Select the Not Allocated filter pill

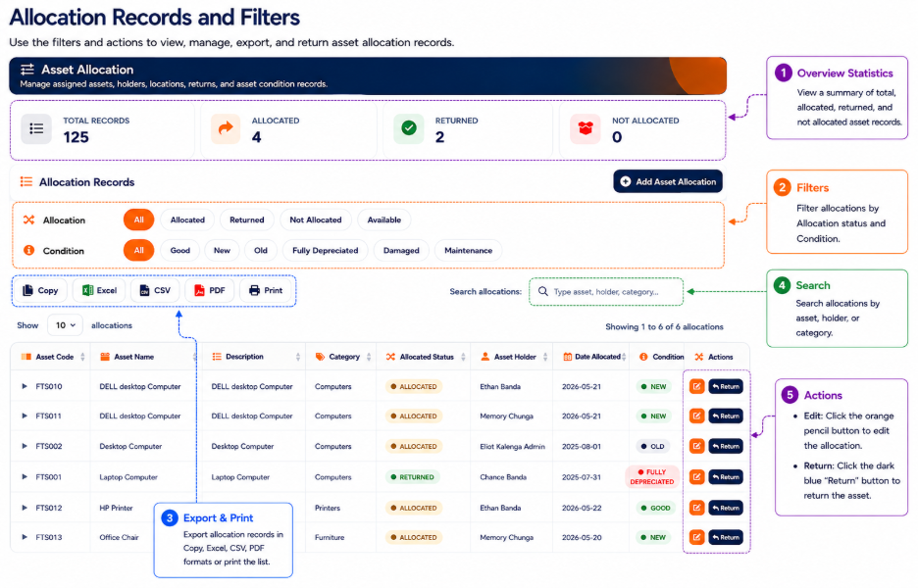tap(316, 220)
